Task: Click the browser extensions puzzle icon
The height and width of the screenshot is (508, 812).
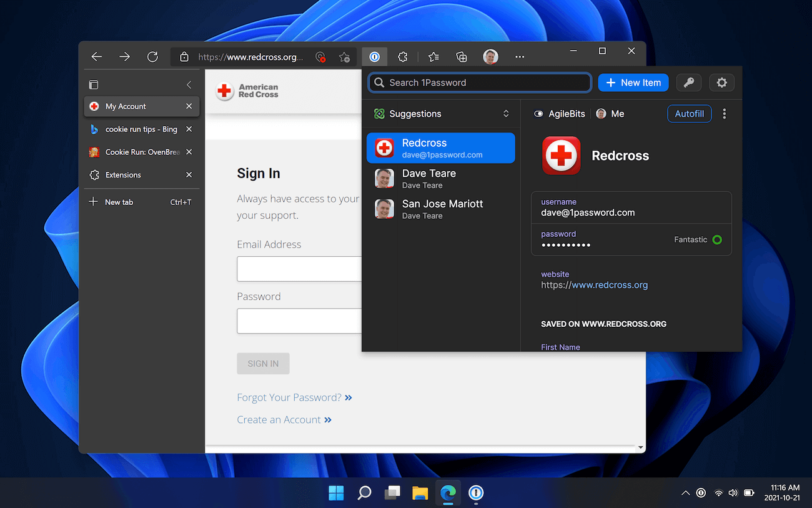Action: (x=403, y=57)
